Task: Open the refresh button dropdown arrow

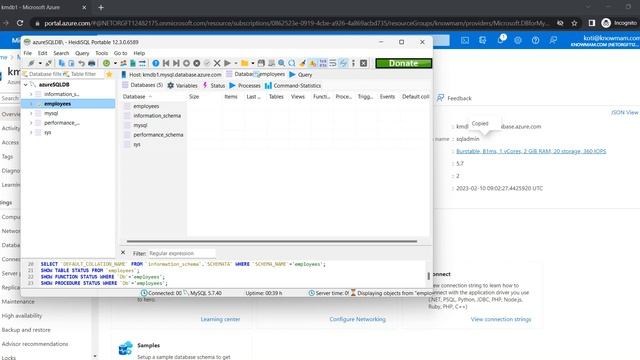Action: (x=115, y=63)
